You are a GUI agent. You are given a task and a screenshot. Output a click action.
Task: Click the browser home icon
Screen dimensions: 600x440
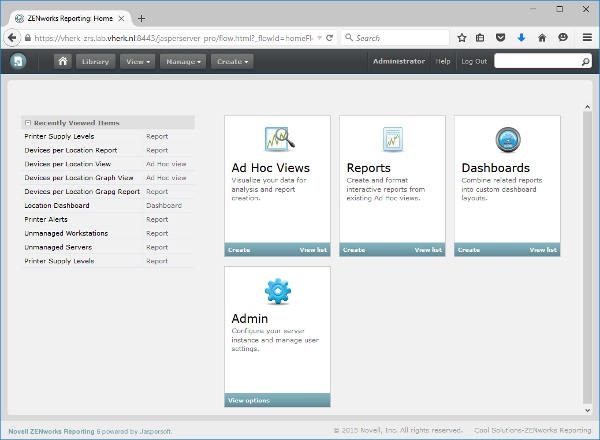tap(542, 38)
